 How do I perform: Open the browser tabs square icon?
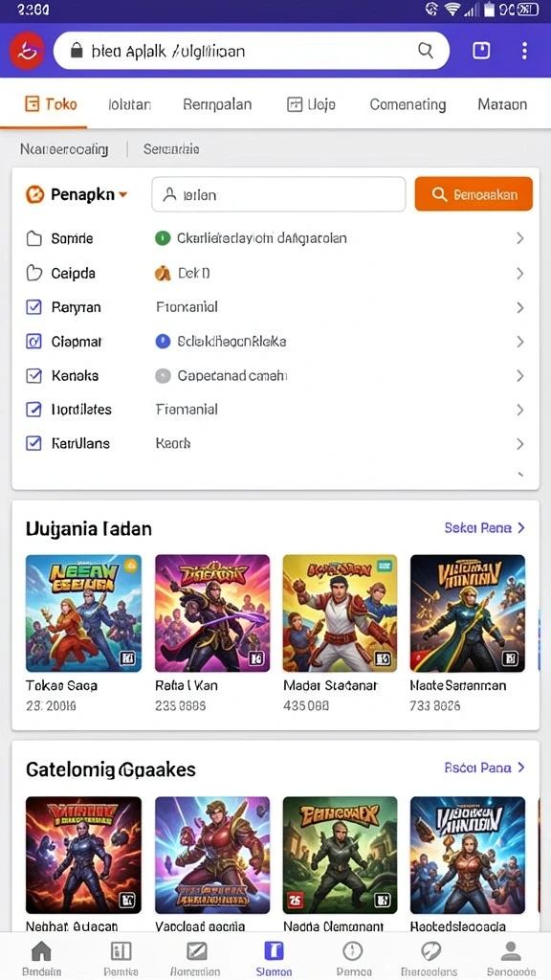481,51
